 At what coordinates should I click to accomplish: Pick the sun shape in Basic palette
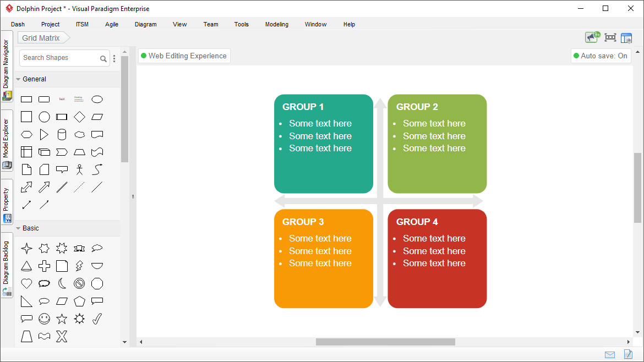79,319
